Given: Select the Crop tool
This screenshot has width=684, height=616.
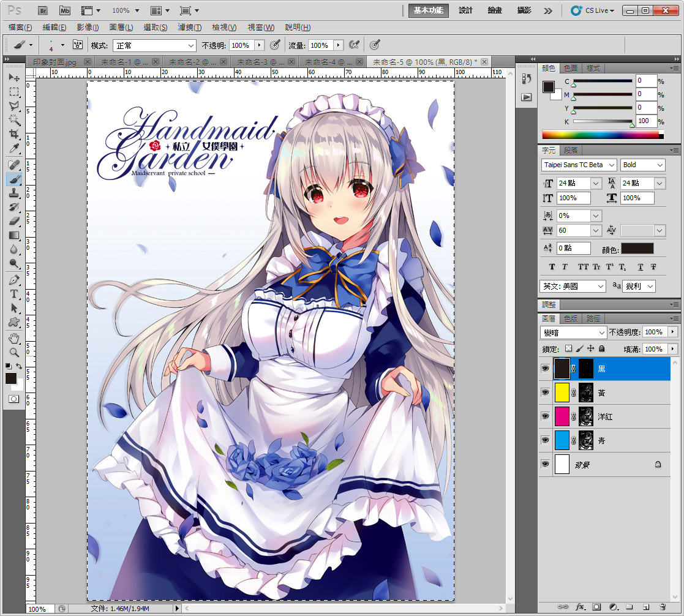Looking at the screenshot, I should (x=14, y=134).
